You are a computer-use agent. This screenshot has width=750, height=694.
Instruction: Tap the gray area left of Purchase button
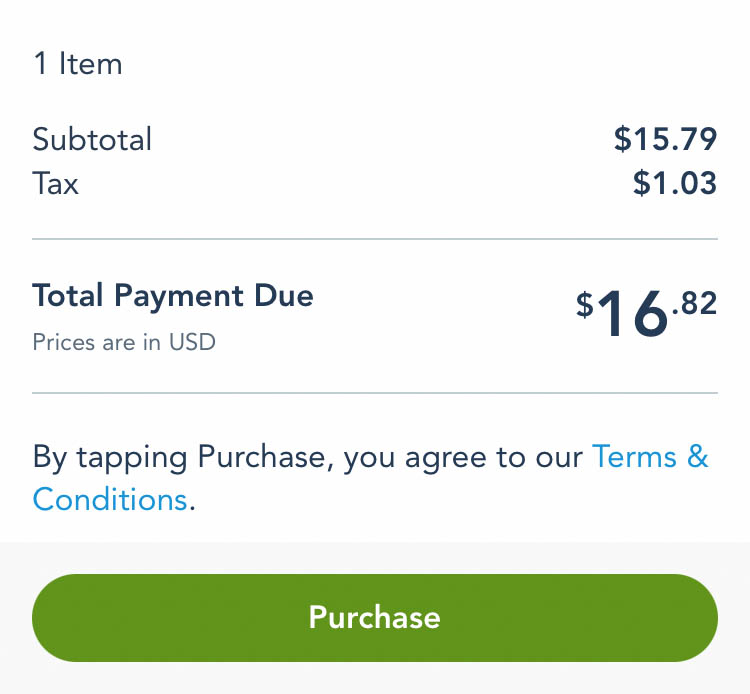[15, 617]
